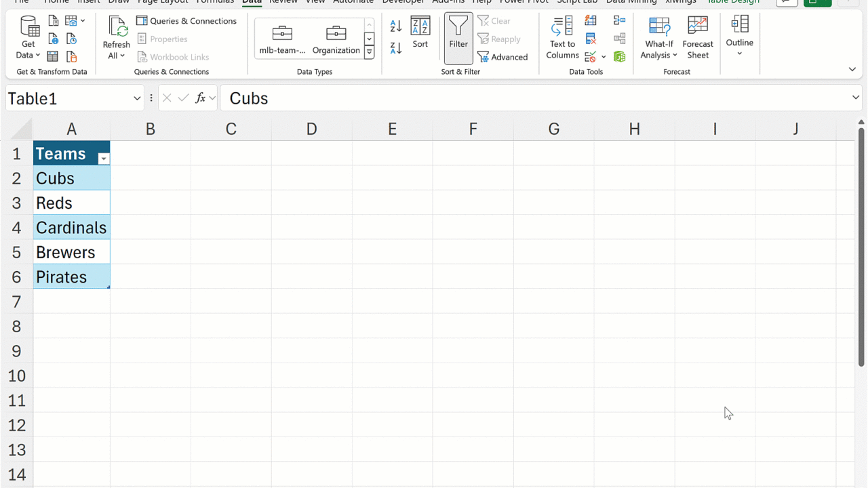Open Advanced filter options
868x488 pixels.
[502, 57]
